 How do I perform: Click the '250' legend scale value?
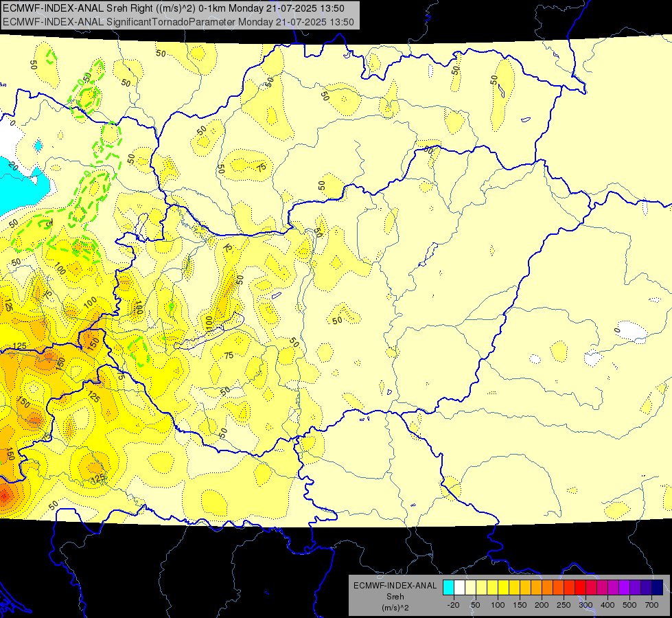click(x=564, y=605)
